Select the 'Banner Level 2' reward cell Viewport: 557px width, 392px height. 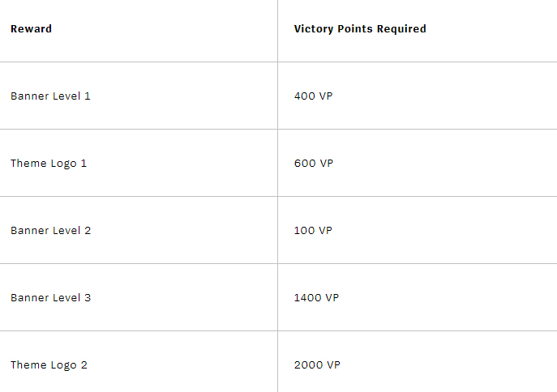pos(50,231)
